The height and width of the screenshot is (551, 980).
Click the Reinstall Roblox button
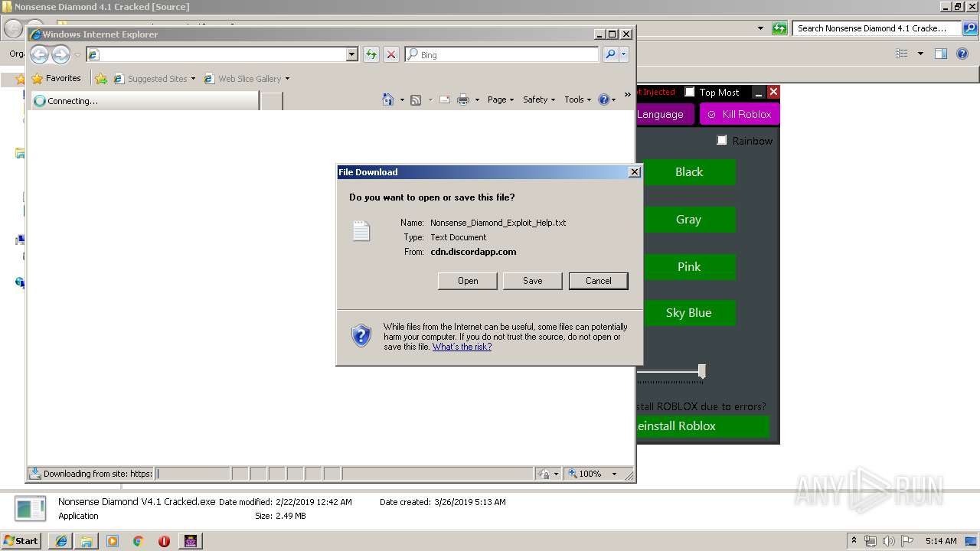(x=702, y=425)
